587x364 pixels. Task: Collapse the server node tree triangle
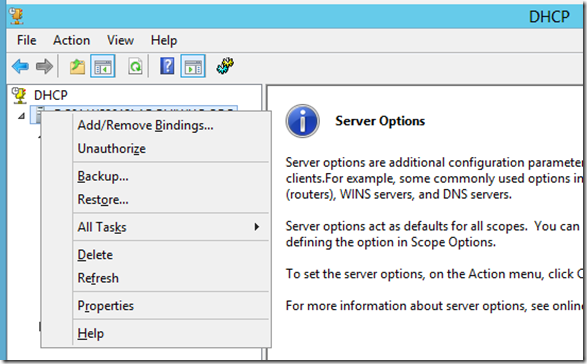tap(21, 116)
